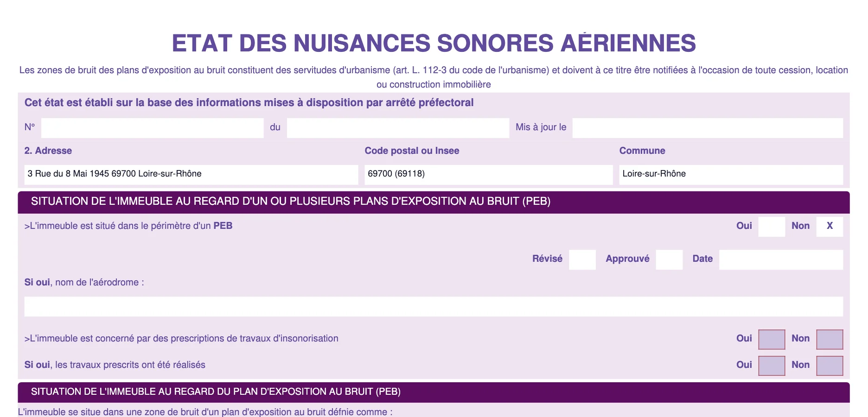Check Non for prescriptions de travaux d'insonorisation
The image size is (868, 417).
[830, 339]
